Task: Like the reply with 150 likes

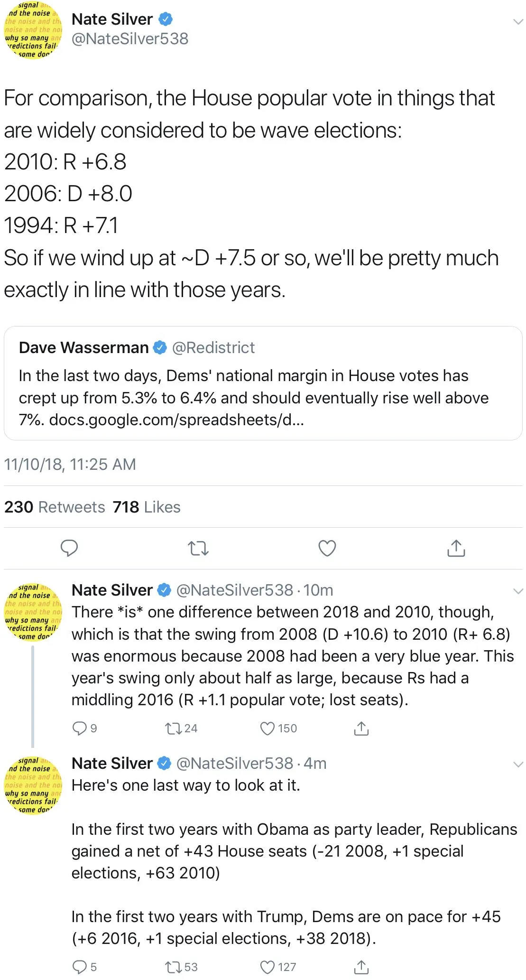Action: pyautogui.click(x=268, y=728)
